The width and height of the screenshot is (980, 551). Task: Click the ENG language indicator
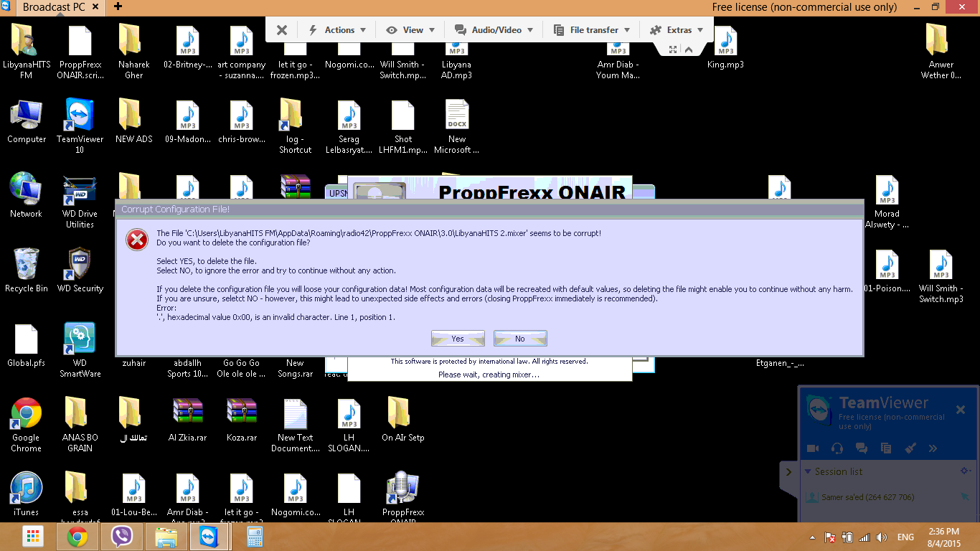tap(905, 537)
